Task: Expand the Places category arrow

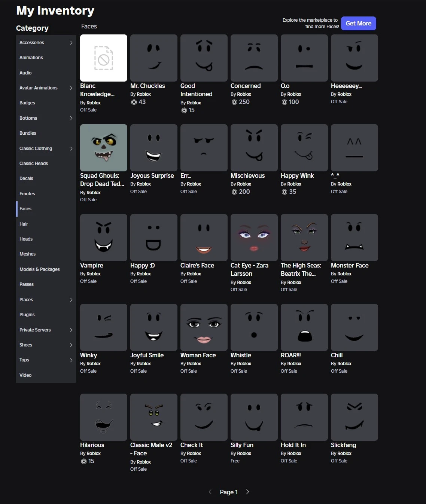Action: click(x=71, y=300)
